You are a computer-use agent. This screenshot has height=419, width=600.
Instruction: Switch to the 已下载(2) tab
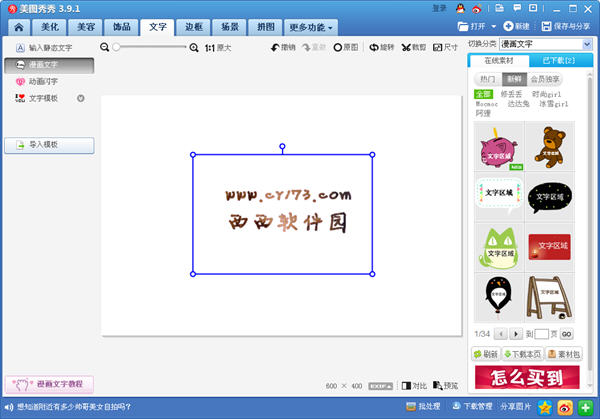tap(559, 60)
